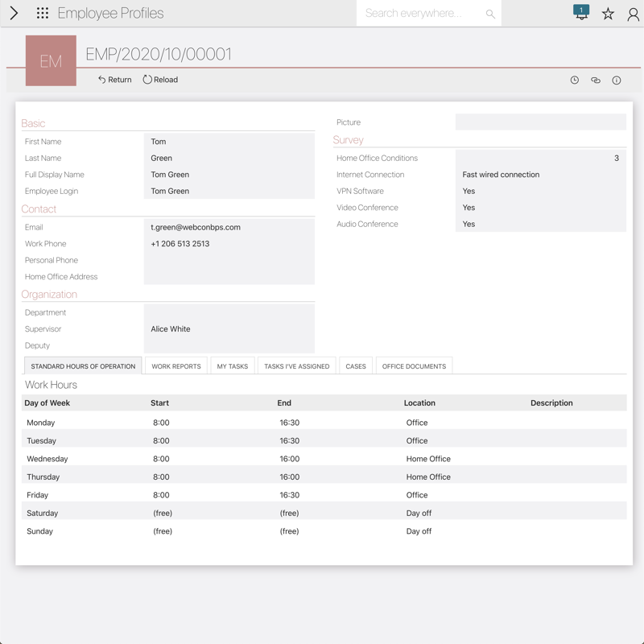Click the Reload button

pyautogui.click(x=160, y=80)
